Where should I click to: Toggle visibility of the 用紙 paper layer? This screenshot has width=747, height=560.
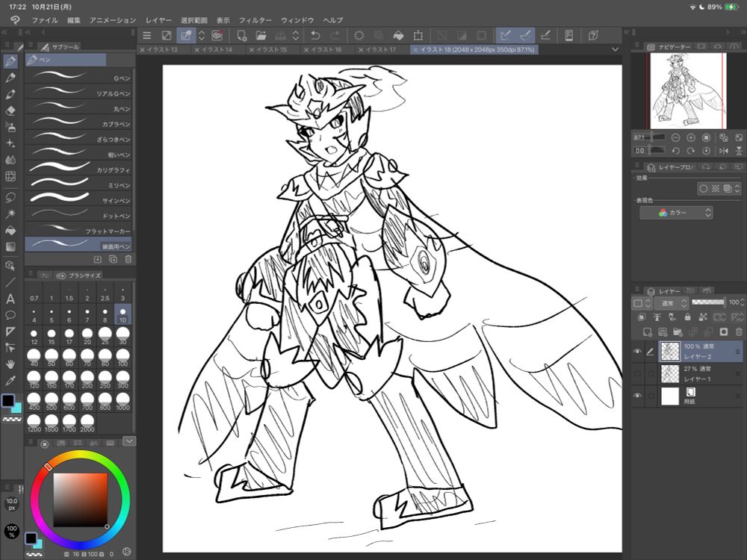pos(638,396)
